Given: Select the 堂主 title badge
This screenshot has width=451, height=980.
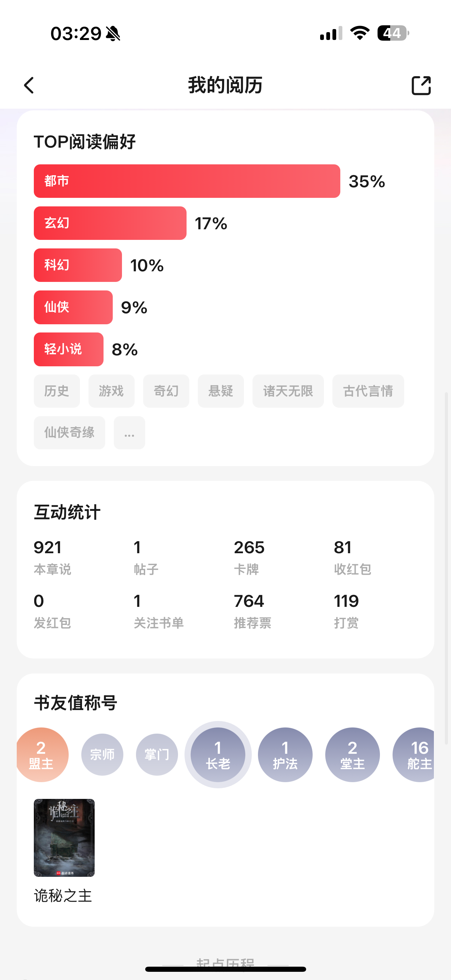Looking at the screenshot, I should click(353, 754).
